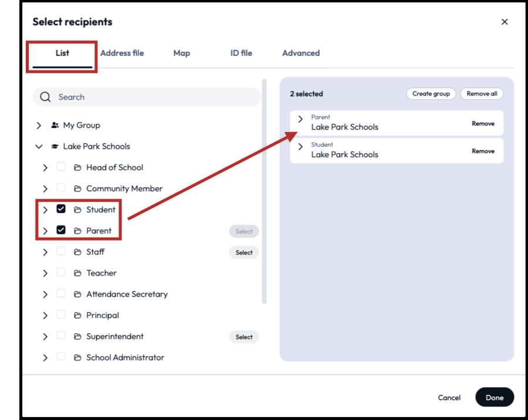Image resolution: width=528 pixels, height=420 pixels.
Task: Expand the selected Parent recipient entry
Action: 300,119
